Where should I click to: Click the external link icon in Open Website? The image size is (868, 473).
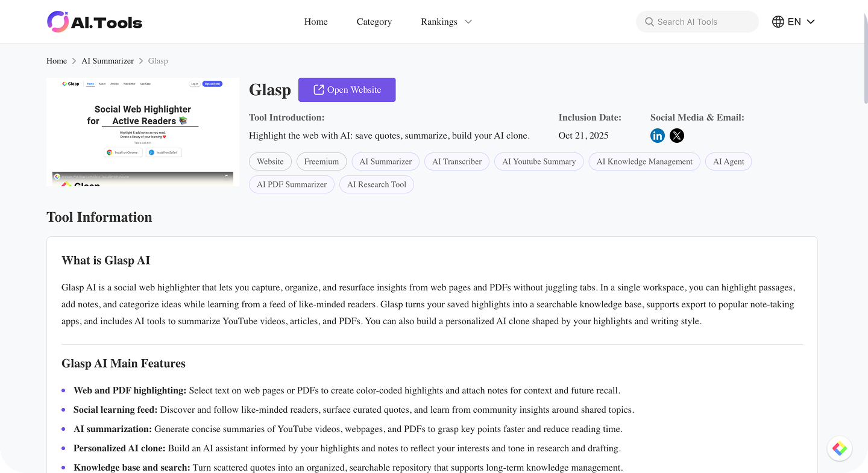(x=319, y=90)
